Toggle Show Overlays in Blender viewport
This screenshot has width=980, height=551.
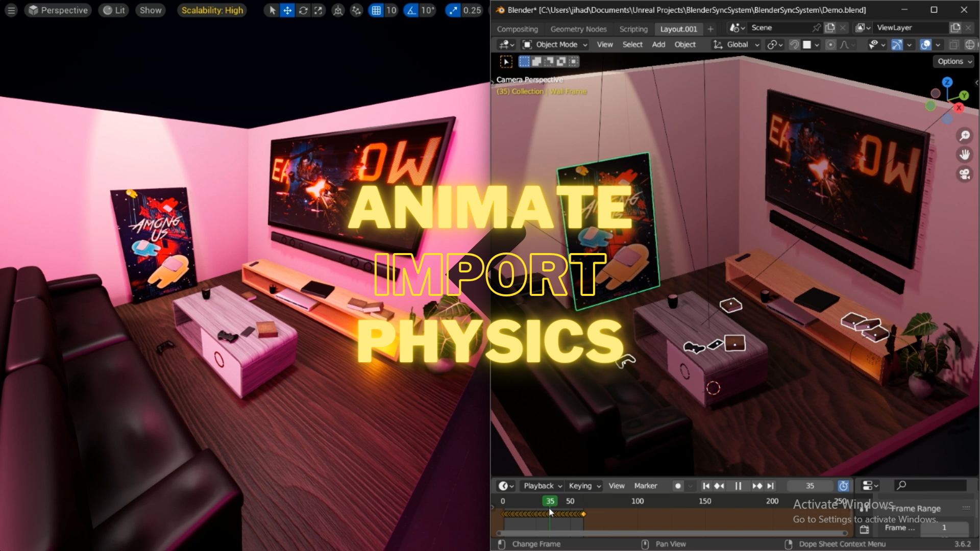click(925, 45)
